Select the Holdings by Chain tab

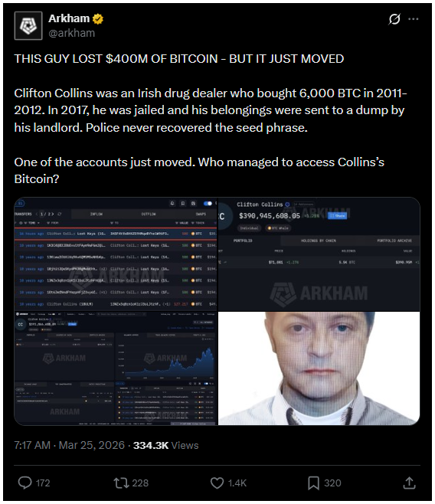(x=318, y=241)
